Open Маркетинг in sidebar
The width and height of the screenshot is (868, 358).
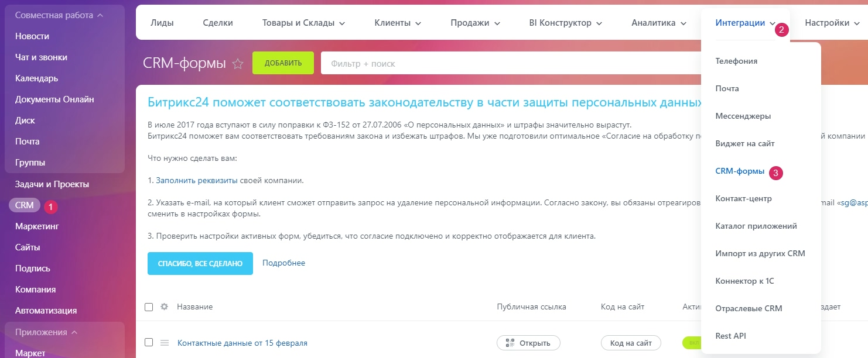pos(37,226)
